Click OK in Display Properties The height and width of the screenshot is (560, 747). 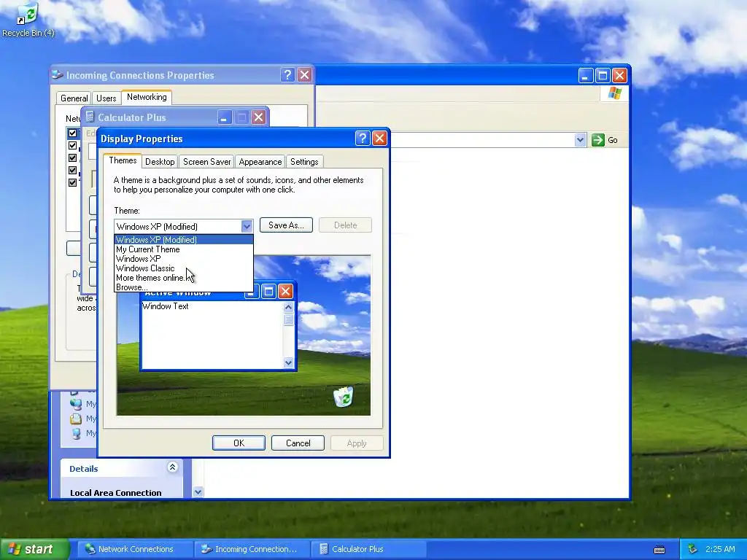pyautogui.click(x=239, y=443)
